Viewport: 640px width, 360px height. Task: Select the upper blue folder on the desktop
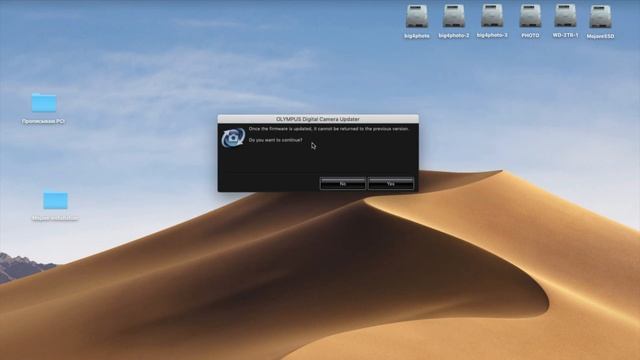point(44,102)
